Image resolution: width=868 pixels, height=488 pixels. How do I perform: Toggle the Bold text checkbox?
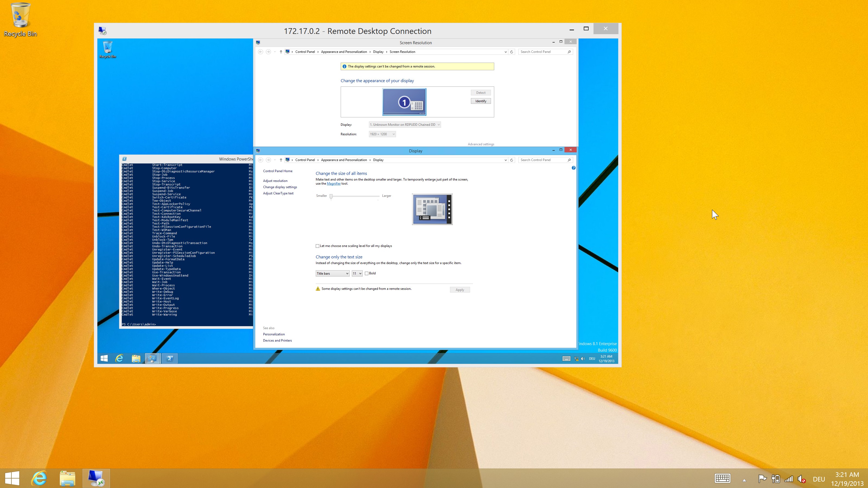pyautogui.click(x=367, y=274)
